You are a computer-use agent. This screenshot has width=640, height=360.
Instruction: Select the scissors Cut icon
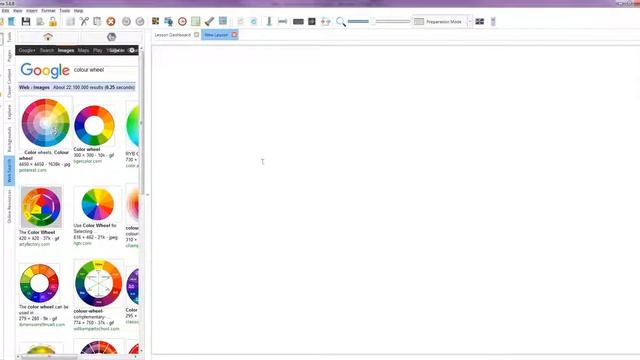click(84, 21)
